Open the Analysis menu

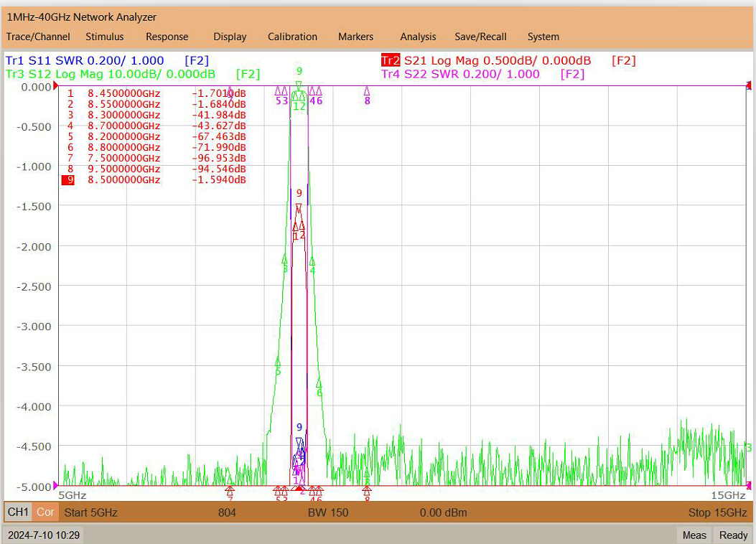(x=418, y=37)
